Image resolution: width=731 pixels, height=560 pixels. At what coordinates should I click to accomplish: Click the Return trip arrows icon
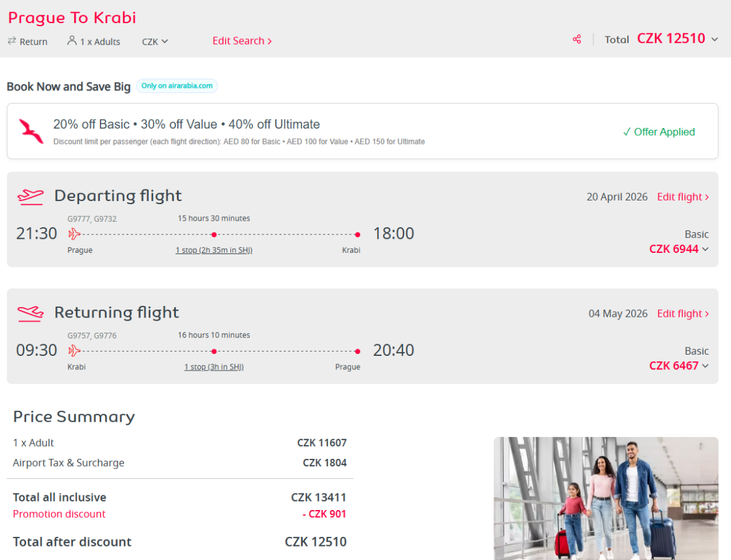point(12,41)
